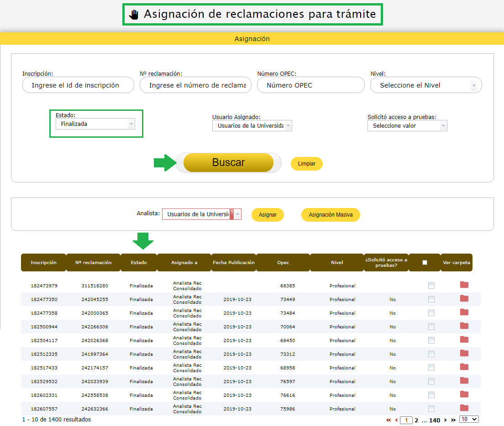Check the box for reclamación 242174157
The image size is (504, 426).
[431, 368]
